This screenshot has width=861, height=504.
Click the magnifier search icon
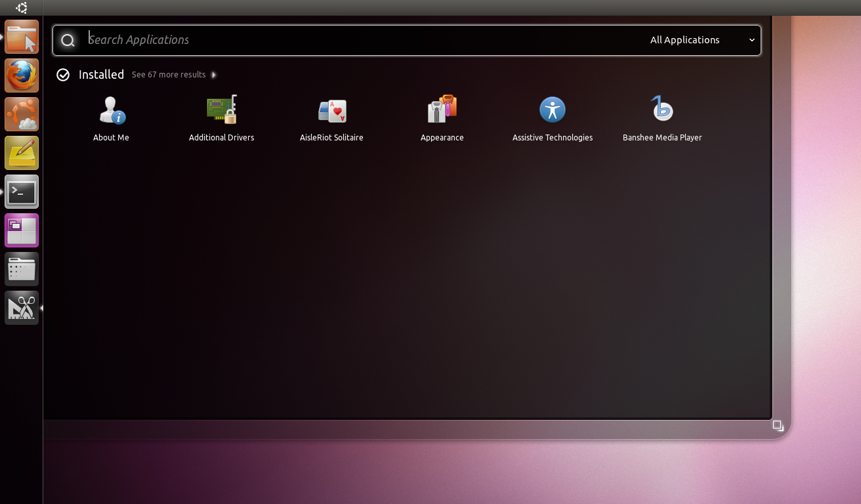(x=68, y=41)
